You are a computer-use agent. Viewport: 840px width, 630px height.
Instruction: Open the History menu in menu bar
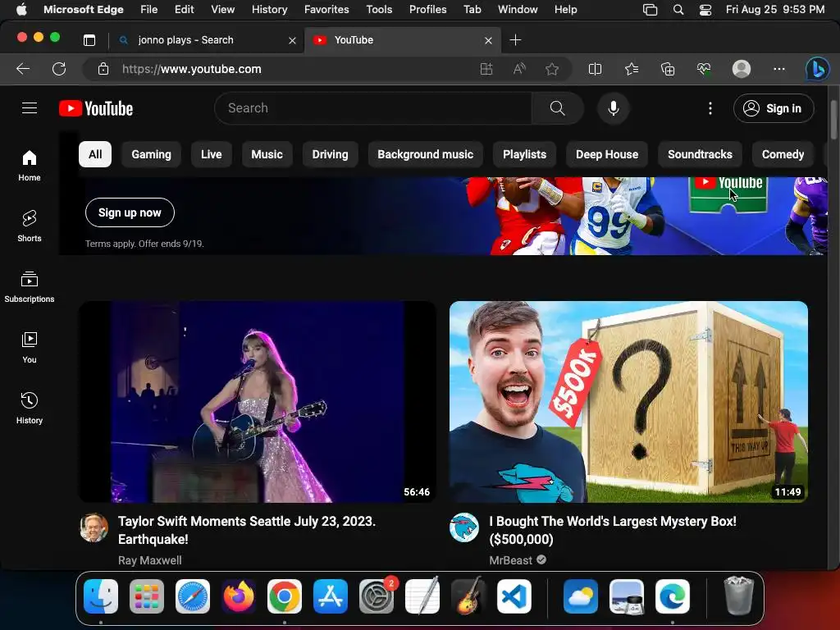pyautogui.click(x=269, y=9)
